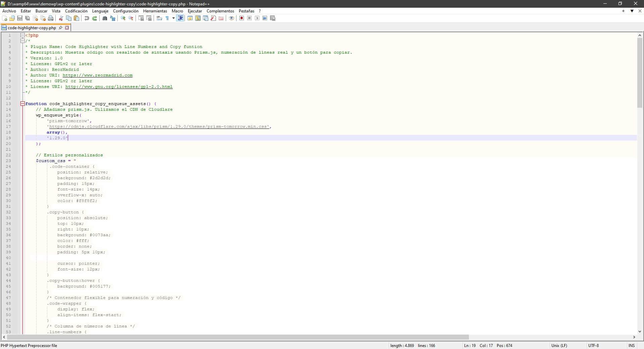Image resolution: width=644 pixels, height=349 pixels.
Task: Open the Folder as Workspace icon
Action: pos(221,18)
